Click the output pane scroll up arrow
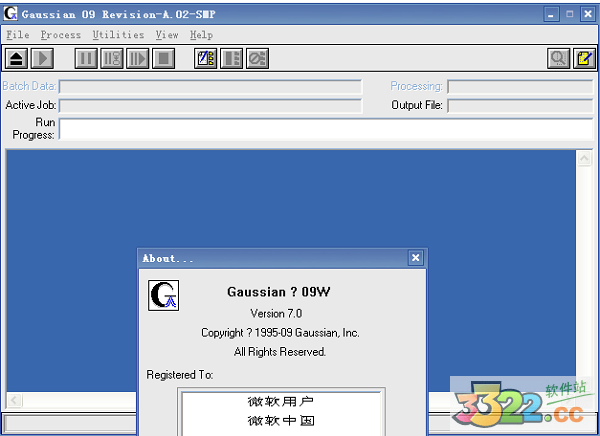The height and width of the screenshot is (436, 600). point(584,158)
